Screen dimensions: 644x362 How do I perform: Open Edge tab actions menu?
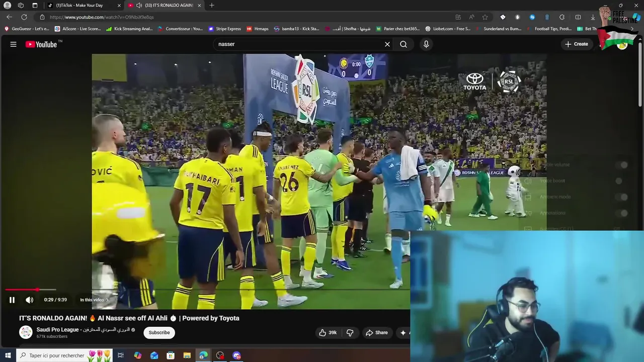(35, 5)
